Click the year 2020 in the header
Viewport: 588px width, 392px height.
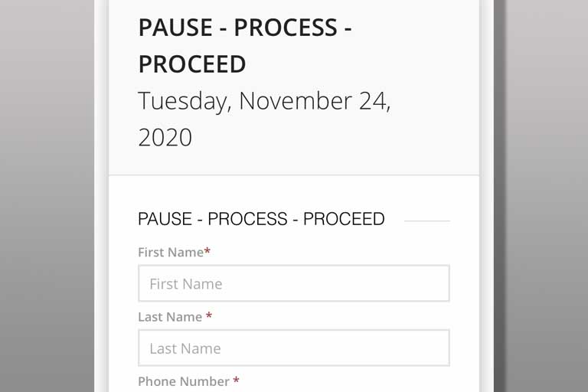(x=165, y=138)
